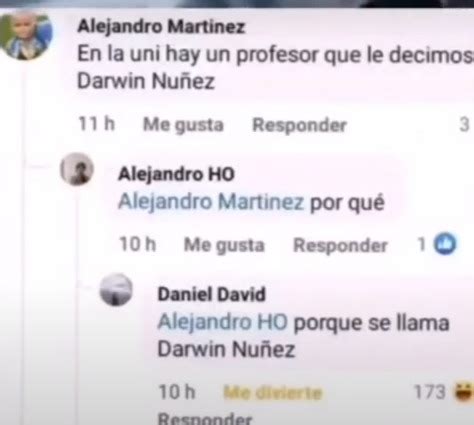Open Alejandro Martinez's profile name link
This screenshot has height=425, width=474.
(161, 26)
